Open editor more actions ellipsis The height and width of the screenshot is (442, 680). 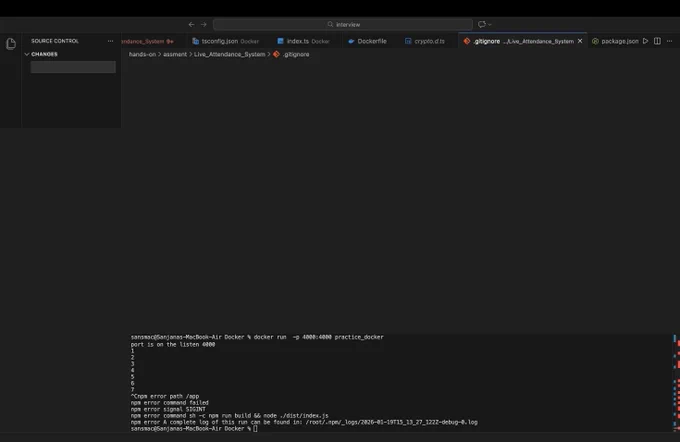(670, 41)
